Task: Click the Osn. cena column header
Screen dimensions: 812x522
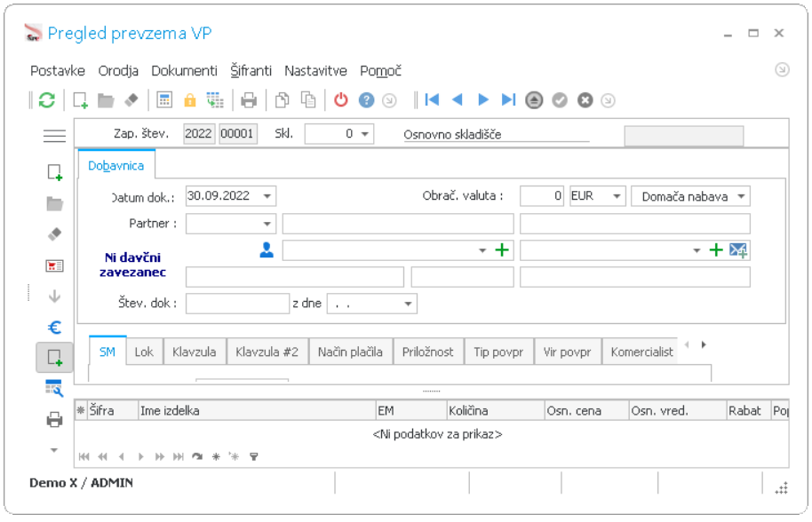Action: pos(586,411)
